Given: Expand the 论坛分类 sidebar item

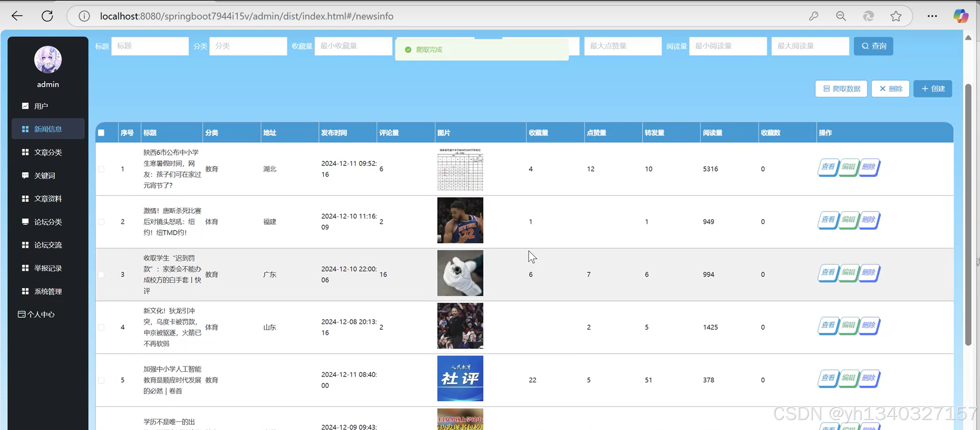Looking at the screenshot, I should (48, 222).
